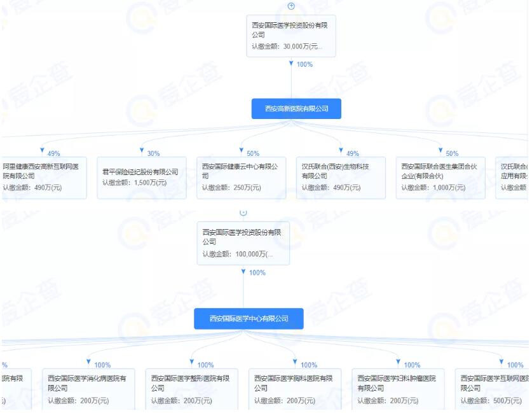This screenshot has height=413, width=532.
Task: Click the 49% label above 阿里健康 card
Action: 53,153
